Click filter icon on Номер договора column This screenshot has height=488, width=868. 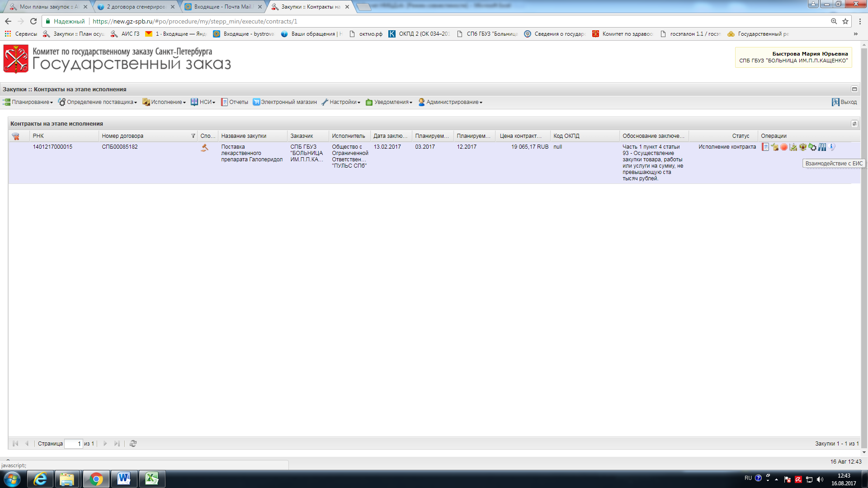tap(193, 136)
